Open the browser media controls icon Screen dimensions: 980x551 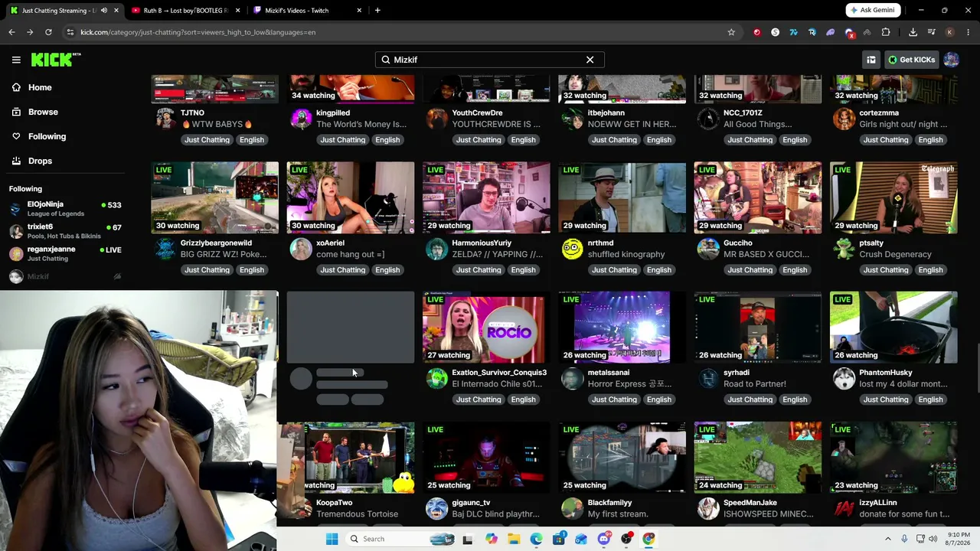click(932, 32)
